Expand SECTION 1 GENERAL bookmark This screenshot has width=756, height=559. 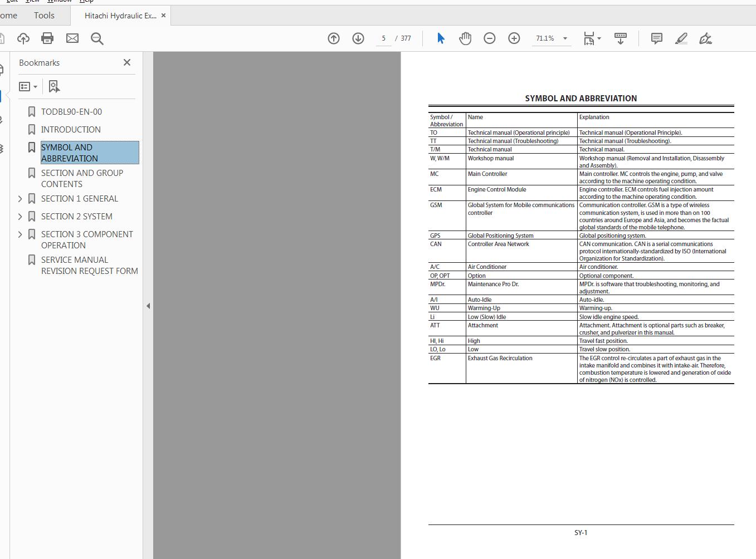[x=21, y=199]
